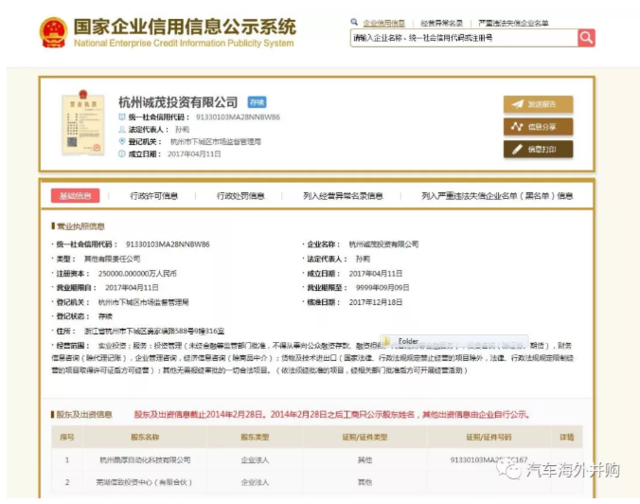640x504 pixels.
Task: Click the 股东类型 column header
Action: tap(255, 437)
